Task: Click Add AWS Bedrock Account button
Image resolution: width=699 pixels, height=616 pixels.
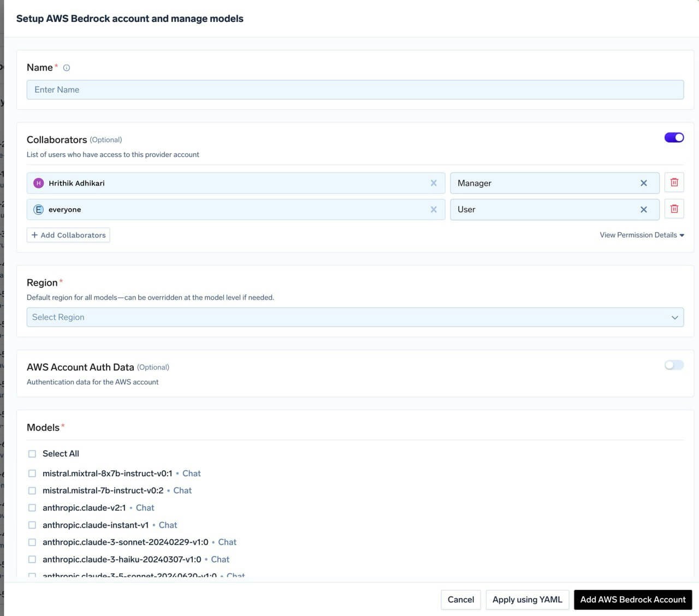Action: 633,600
